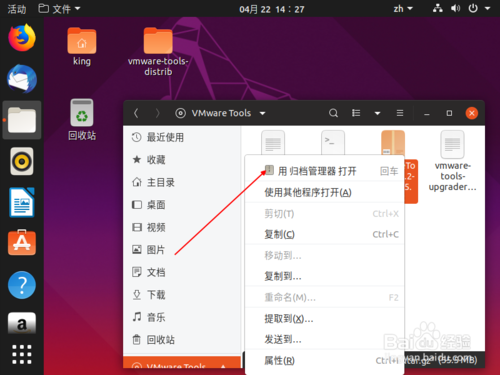500x375 pixels.
Task: Open LibreOffice Writer from the dock
Action: tap(22, 202)
